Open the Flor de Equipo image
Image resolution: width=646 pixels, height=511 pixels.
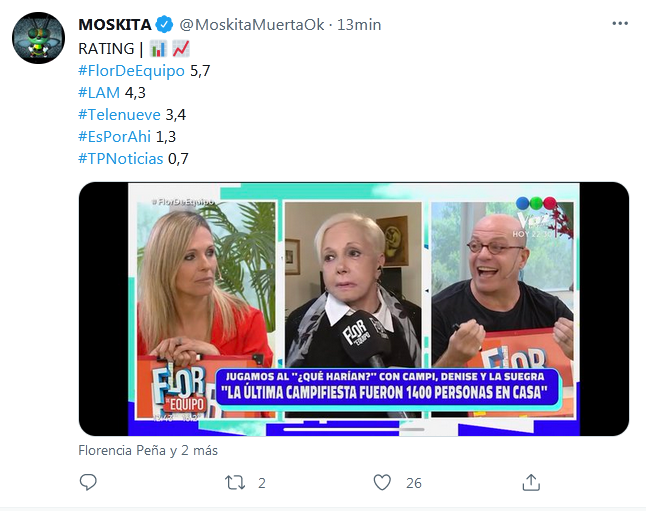coord(353,309)
